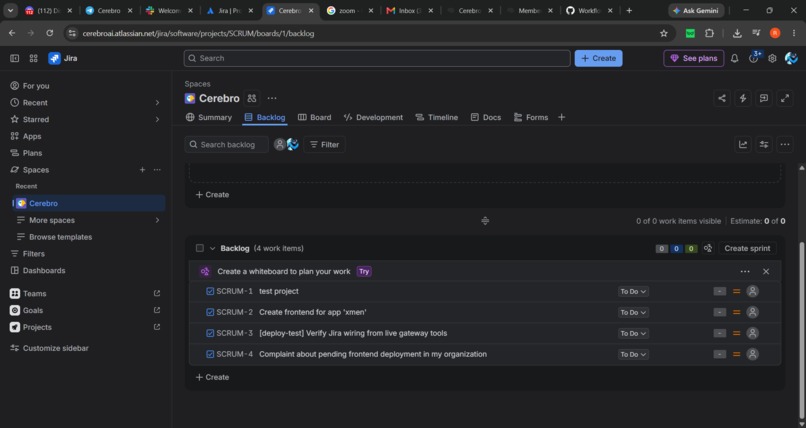
Task: Open the backlog more options menu
Action: 785,144
